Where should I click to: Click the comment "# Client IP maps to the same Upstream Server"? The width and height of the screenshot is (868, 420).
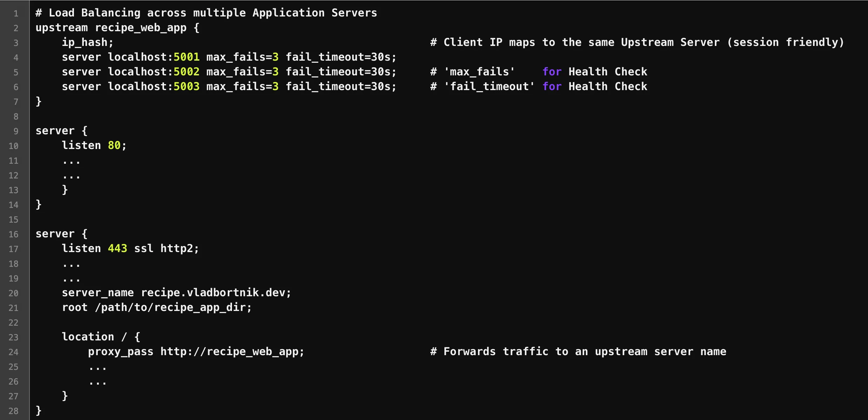pyautogui.click(x=575, y=42)
